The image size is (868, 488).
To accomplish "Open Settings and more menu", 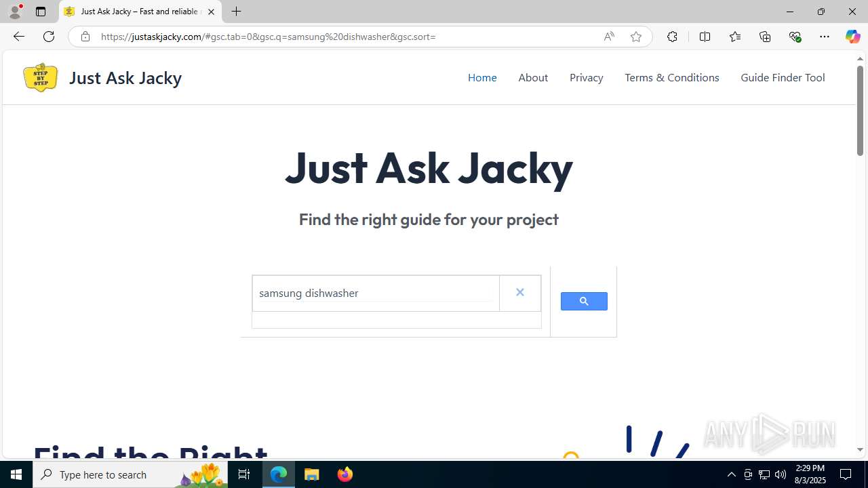I will (825, 37).
